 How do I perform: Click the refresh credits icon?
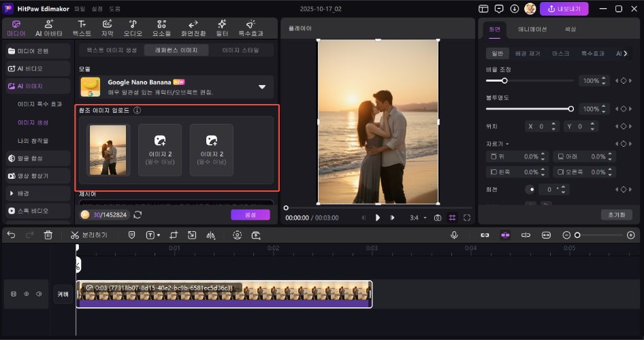(x=138, y=215)
